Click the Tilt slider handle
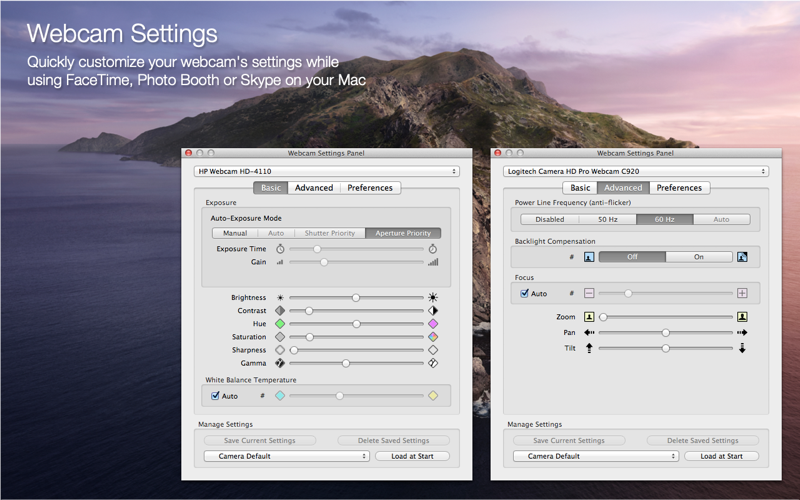The image size is (800, 500). [665, 348]
